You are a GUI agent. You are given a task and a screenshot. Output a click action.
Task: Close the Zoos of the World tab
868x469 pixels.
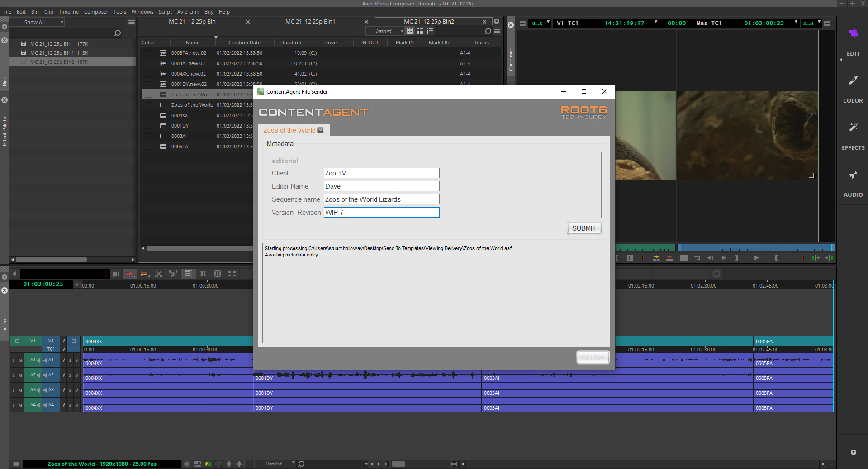(321, 130)
